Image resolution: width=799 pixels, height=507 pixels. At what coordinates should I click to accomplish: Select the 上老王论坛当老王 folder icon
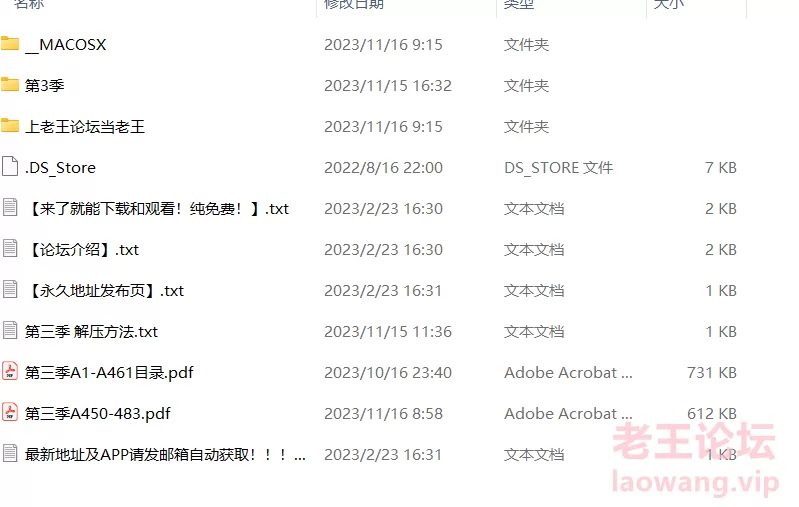click(x=10, y=126)
